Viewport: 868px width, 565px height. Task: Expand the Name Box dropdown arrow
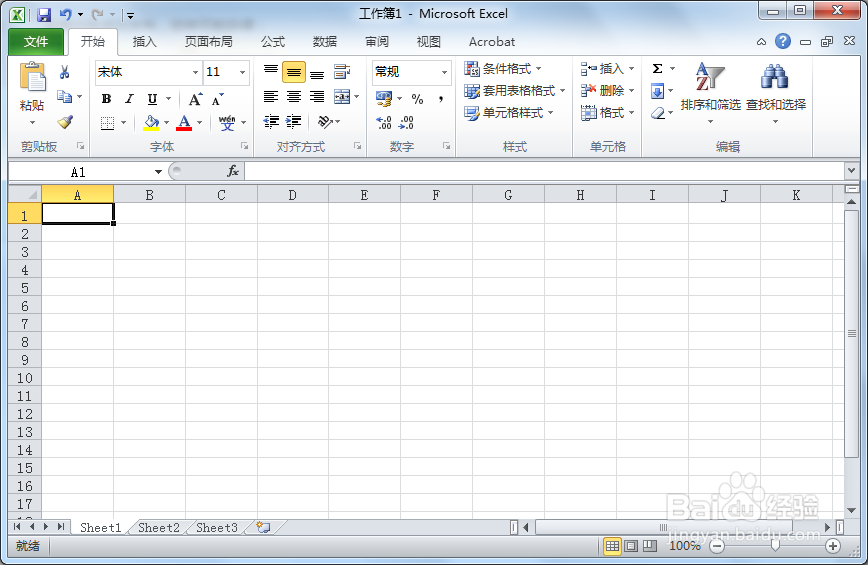click(158, 172)
